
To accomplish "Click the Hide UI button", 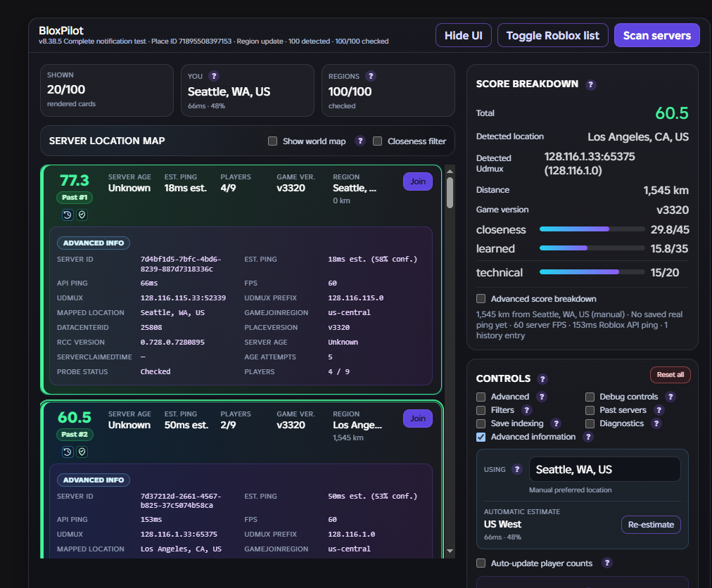I will click(463, 35).
